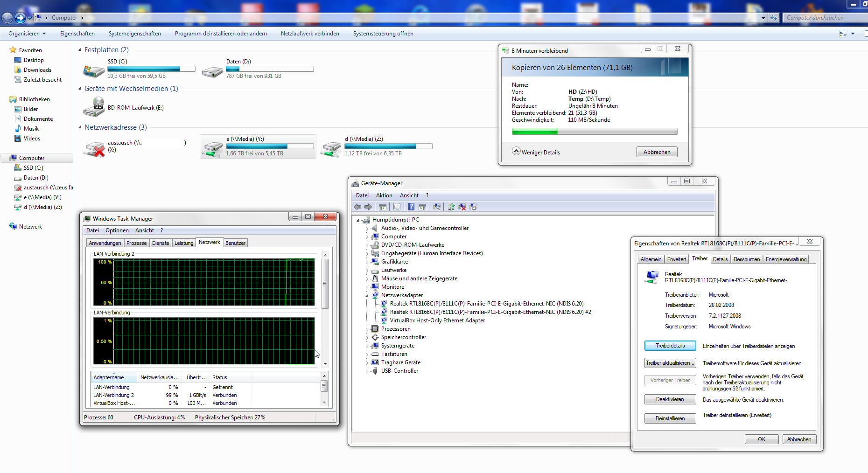Select the Realtek NIC (NDIS 6.20) #2 entry
The width and height of the screenshot is (868, 473).
(490, 312)
